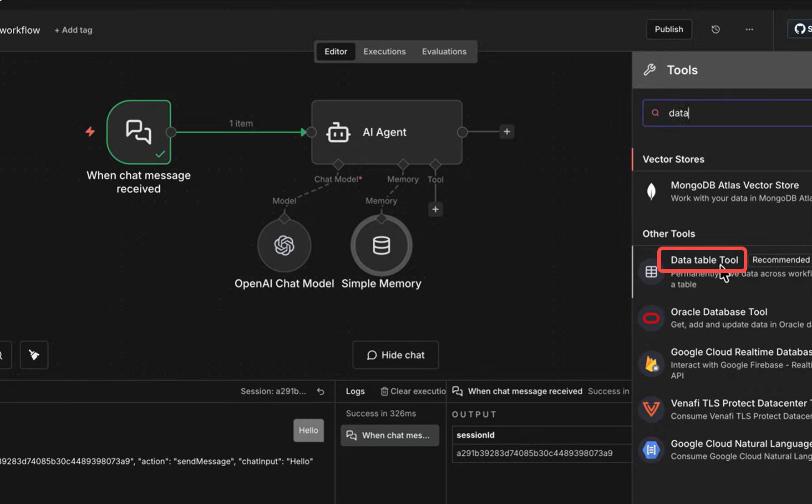
Task: Switch to the Editor tab
Action: 336,51
